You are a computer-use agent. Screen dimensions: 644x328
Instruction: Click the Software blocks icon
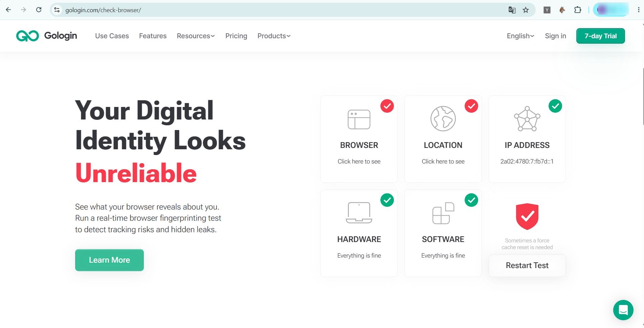click(443, 213)
